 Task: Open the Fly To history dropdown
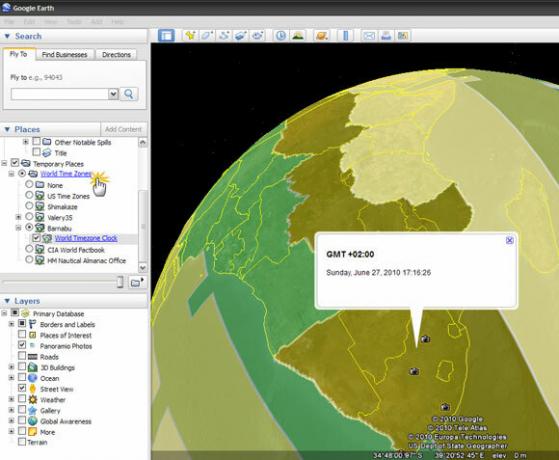(113, 94)
